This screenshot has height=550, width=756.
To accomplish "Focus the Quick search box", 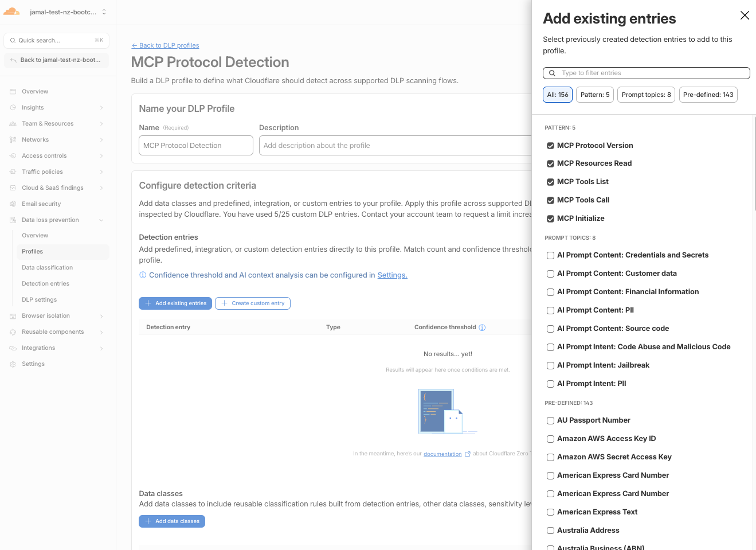I will tap(56, 41).
